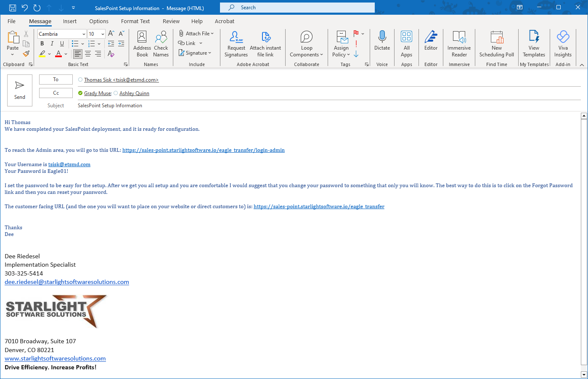Switch to the Options tab

pyautogui.click(x=99, y=21)
